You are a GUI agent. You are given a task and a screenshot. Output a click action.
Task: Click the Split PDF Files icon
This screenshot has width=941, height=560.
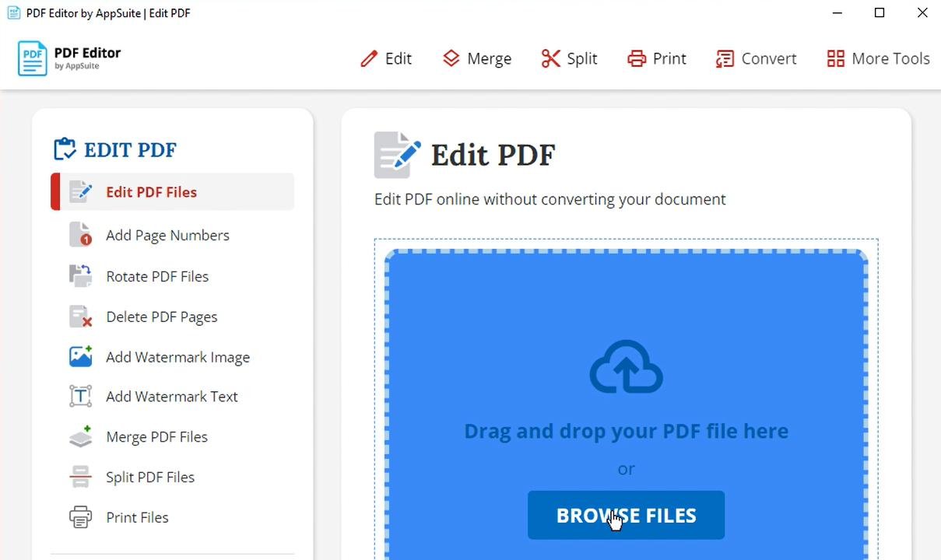(81, 477)
